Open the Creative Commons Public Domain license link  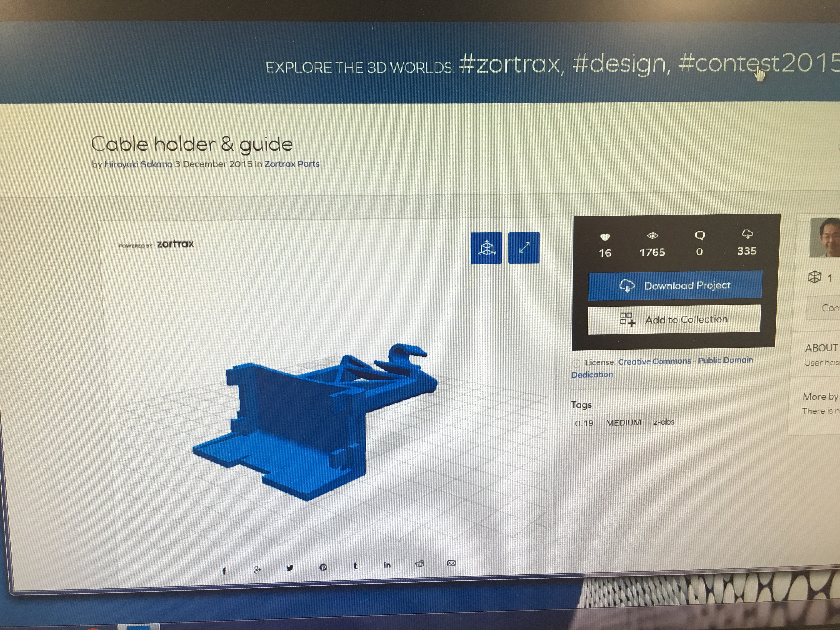click(x=662, y=367)
